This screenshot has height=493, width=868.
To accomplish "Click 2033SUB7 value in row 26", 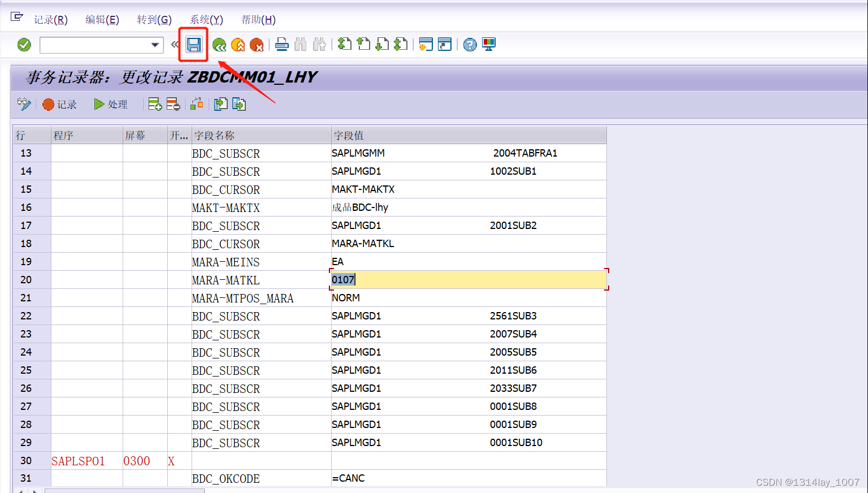I will [x=513, y=388].
